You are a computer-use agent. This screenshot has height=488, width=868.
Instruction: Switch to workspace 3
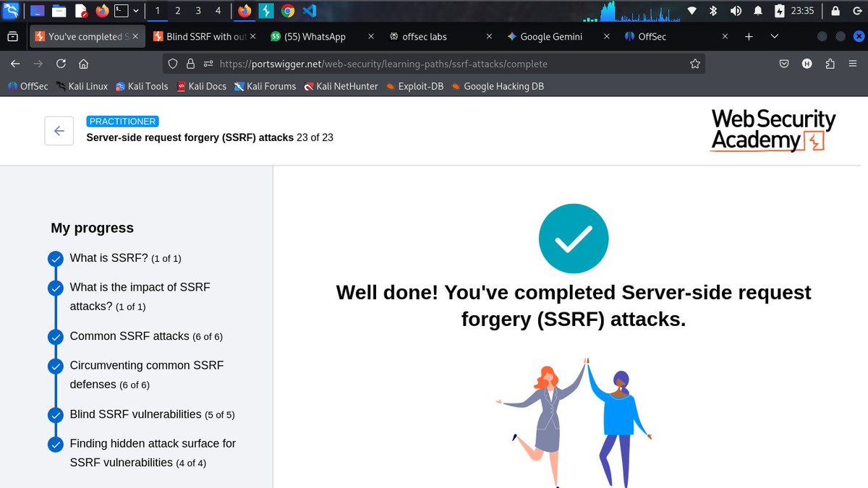coord(198,11)
